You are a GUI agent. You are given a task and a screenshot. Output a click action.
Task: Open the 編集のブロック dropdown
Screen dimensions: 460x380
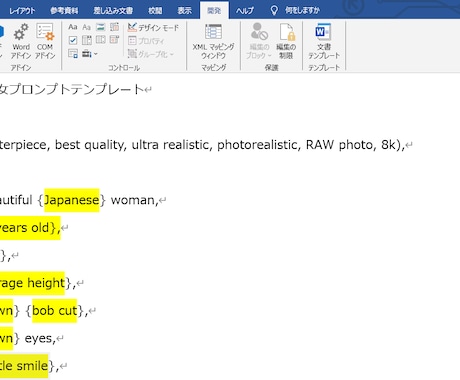(x=259, y=41)
